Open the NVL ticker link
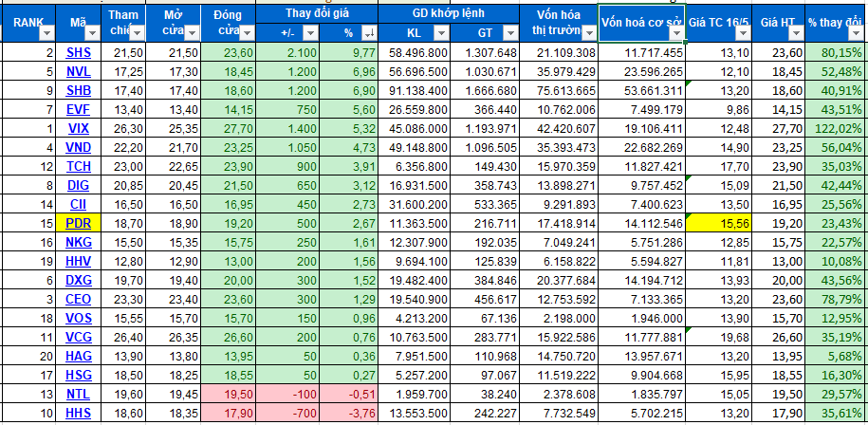Screen dimensions: 868x425 (x=78, y=71)
